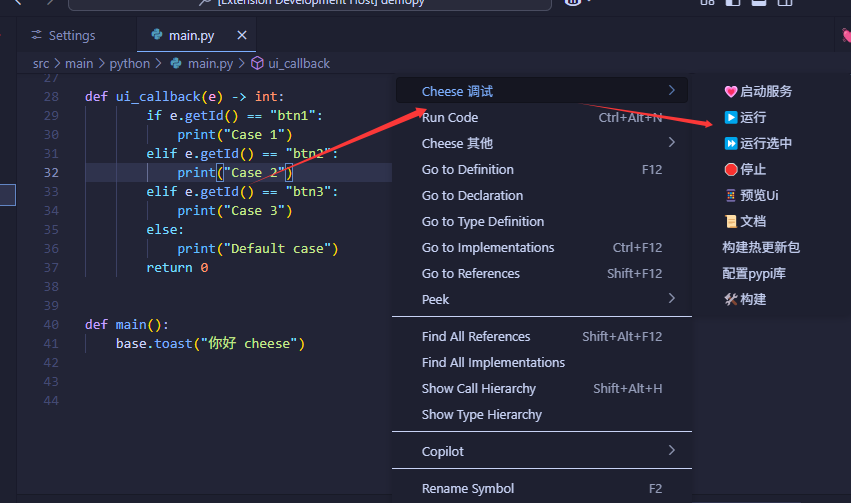Select Find All Implementations

[x=542, y=362]
